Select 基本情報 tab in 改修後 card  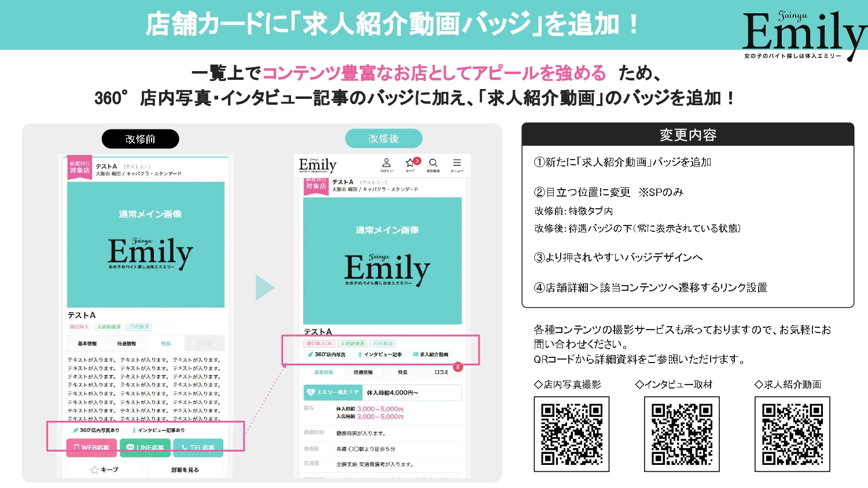tap(323, 372)
